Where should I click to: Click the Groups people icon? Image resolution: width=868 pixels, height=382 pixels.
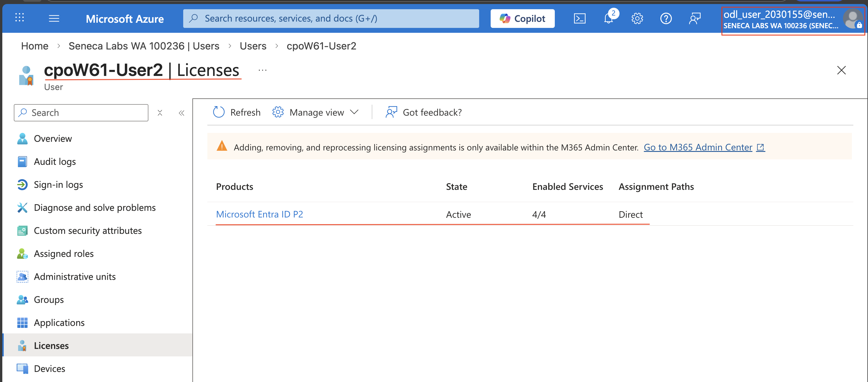tap(22, 299)
